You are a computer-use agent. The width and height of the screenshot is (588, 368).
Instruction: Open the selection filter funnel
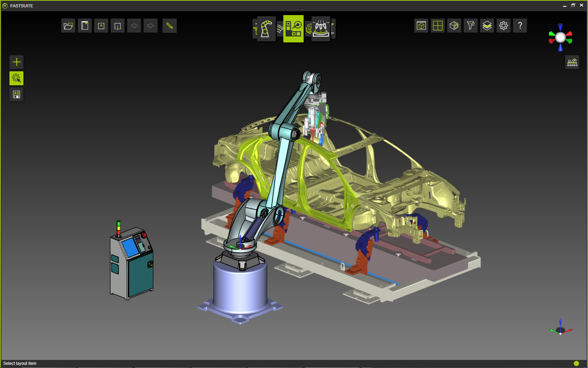pos(471,26)
